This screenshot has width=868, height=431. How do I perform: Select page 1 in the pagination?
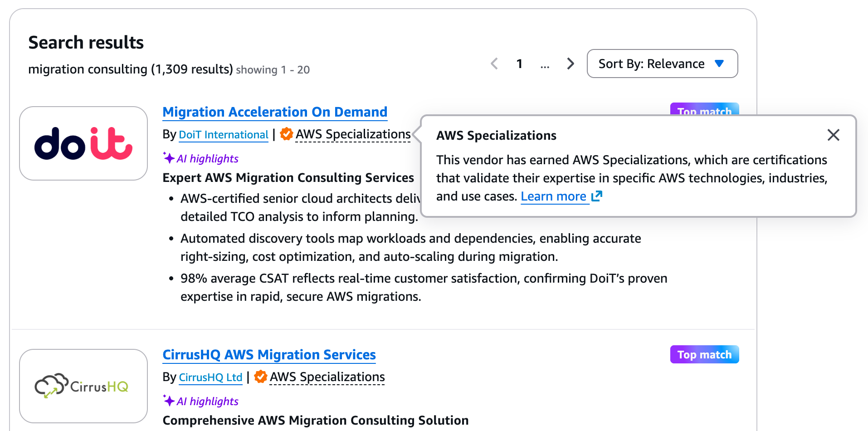520,64
